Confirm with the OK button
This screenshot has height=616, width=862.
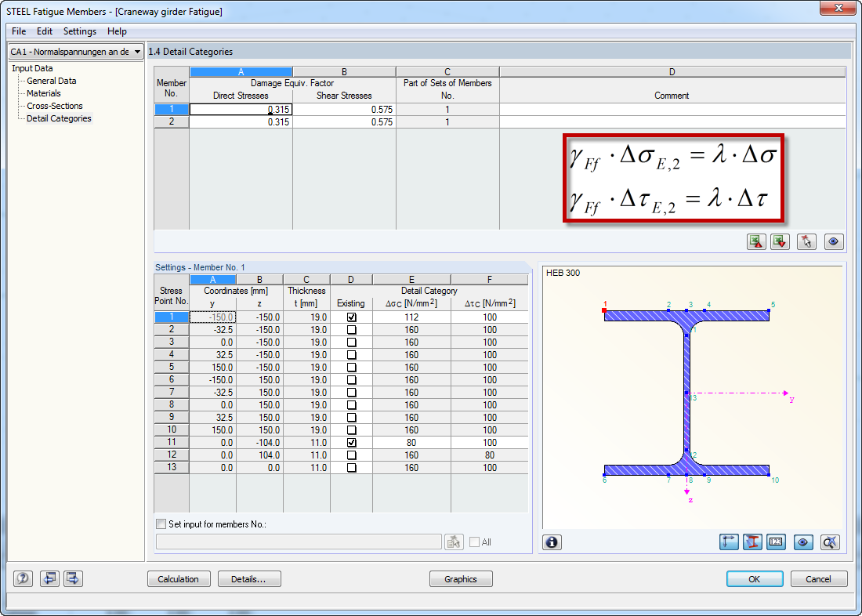coord(754,579)
